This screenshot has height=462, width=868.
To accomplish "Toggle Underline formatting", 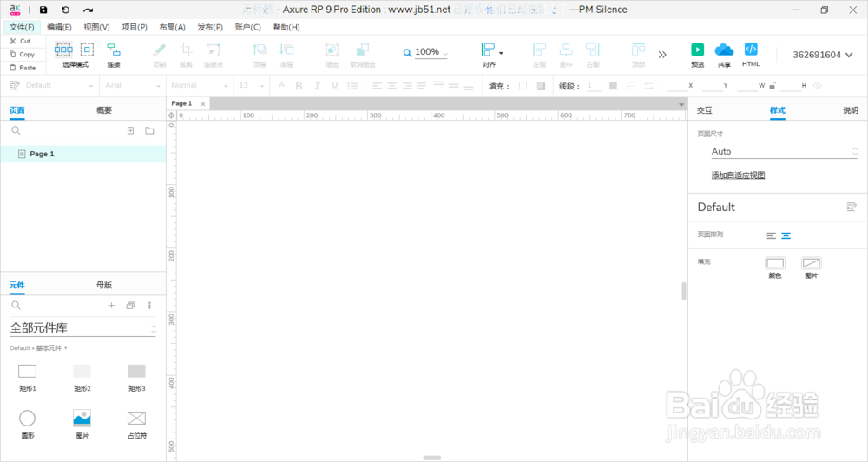I will tap(335, 85).
